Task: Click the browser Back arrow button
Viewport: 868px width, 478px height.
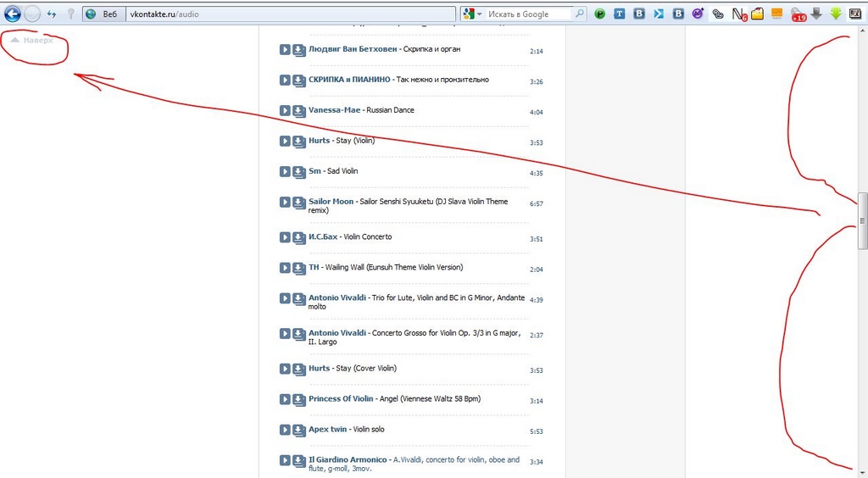Action: point(12,14)
